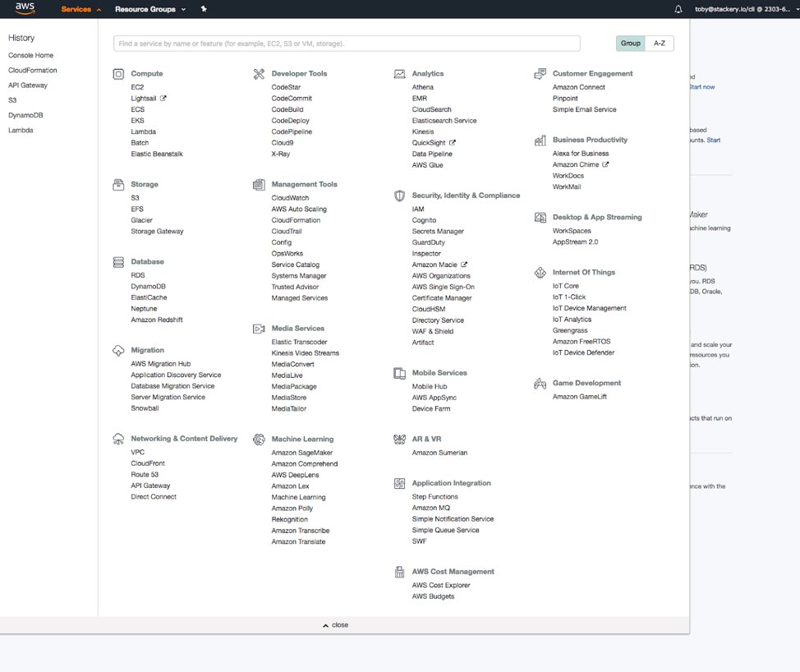Click the Analytics category icon
The image size is (800, 672).
[x=400, y=73]
